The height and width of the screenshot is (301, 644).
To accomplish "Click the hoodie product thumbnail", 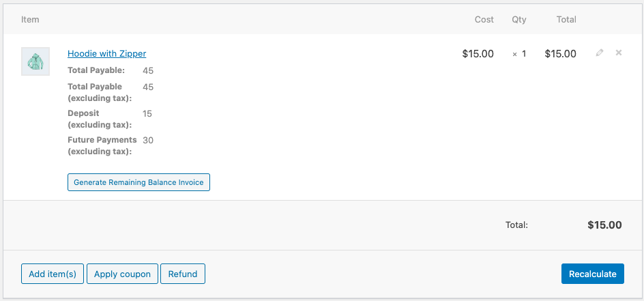I will click(35, 62).
